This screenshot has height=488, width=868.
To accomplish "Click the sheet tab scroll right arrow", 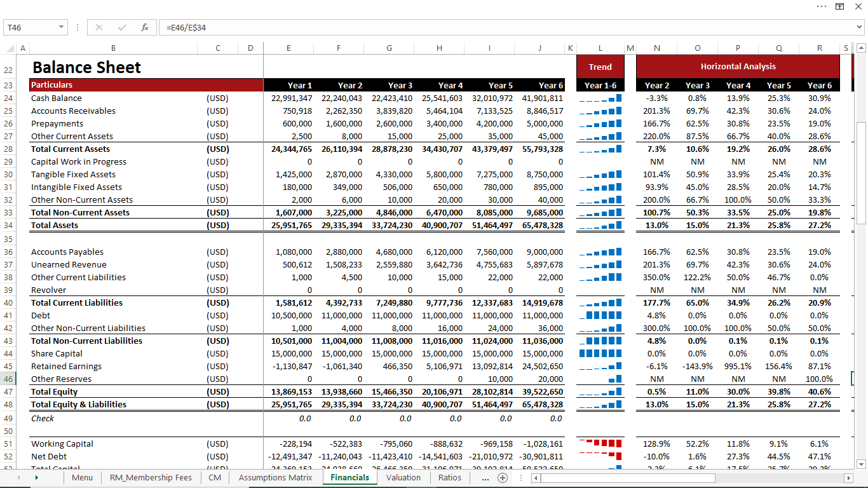I will (x=36, y=478).
